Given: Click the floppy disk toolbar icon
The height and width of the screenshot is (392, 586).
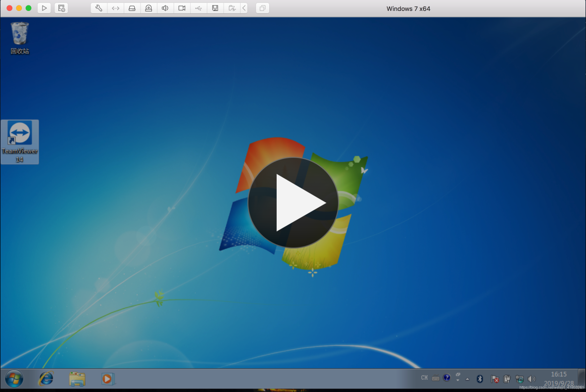Looking at the screenshot, I should (x=215, y=8).
